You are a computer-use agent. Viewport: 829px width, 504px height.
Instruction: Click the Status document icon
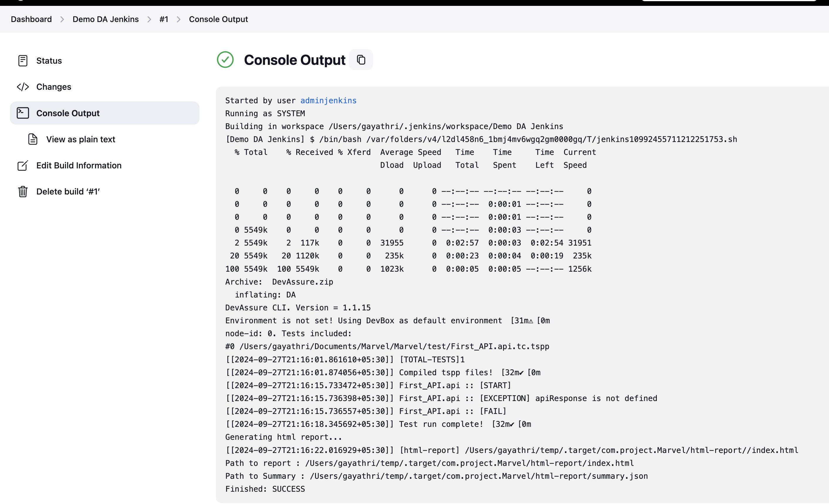coord(23,60)
